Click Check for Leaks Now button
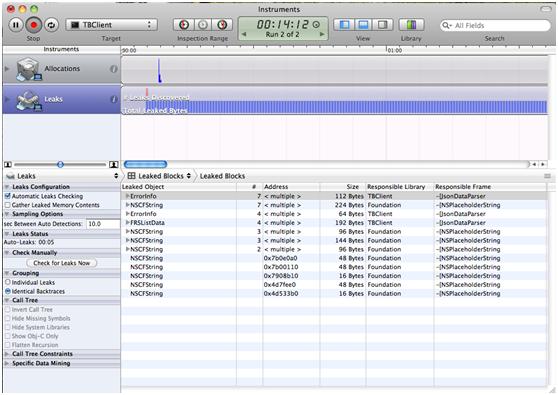558x395 pixels. (x=62, y=263)
